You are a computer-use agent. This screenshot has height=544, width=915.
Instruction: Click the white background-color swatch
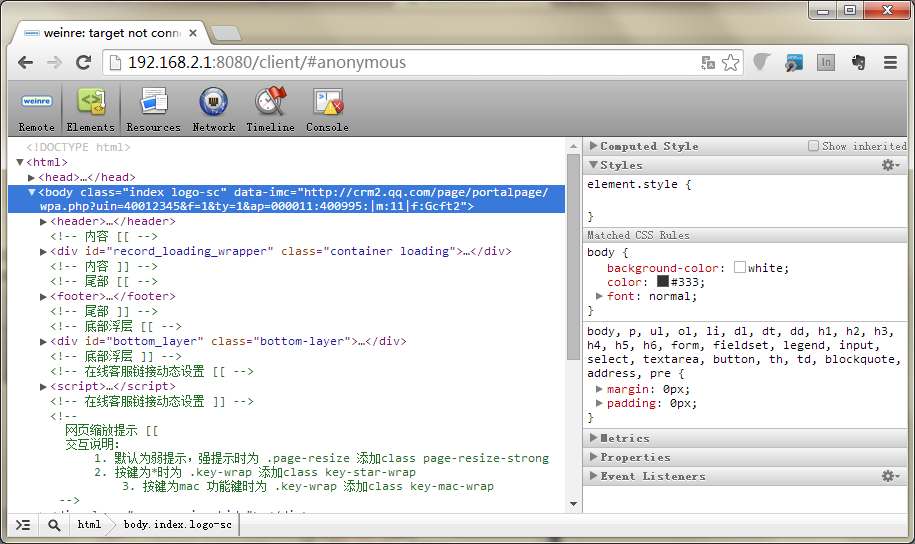click(740, 268)
